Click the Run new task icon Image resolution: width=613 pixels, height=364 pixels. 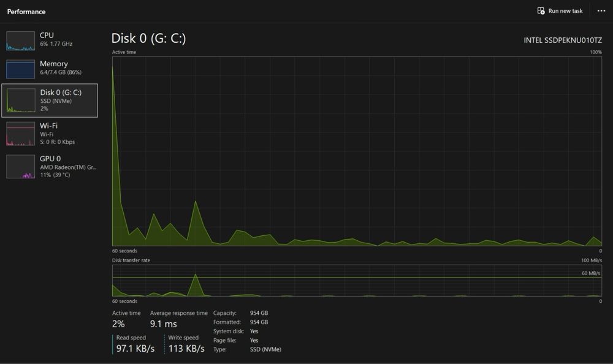click(541, 11)
